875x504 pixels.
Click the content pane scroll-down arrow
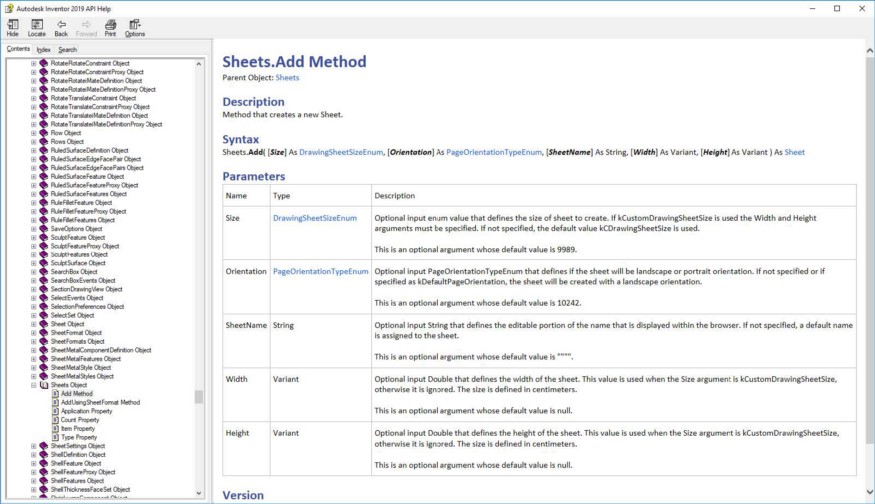pyautogui.click(x=869, y=492)
